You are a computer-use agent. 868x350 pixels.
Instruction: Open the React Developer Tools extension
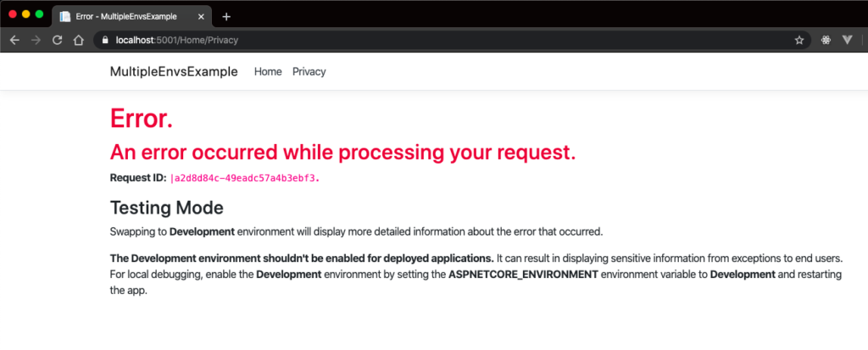pyautogui.click(x=826, y=40)
